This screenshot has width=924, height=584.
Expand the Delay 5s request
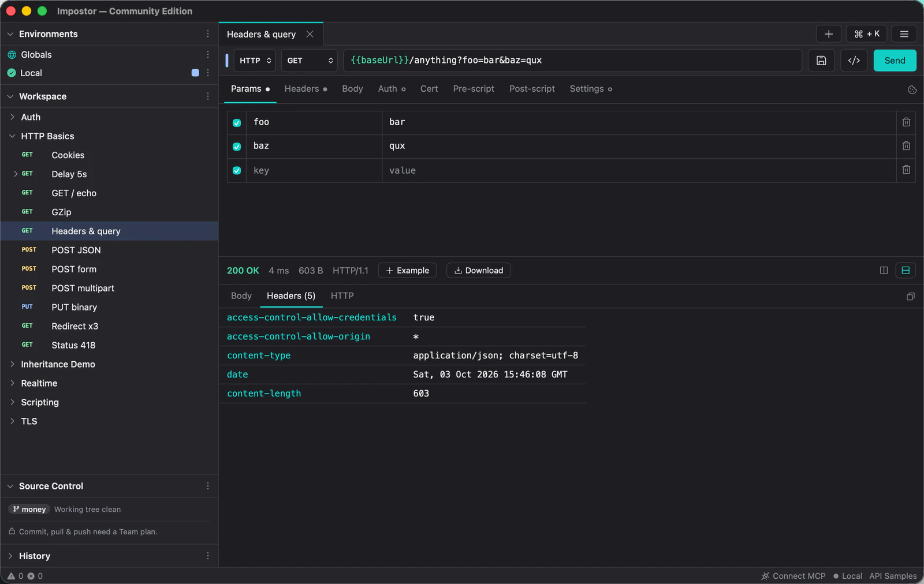(16, 174)
